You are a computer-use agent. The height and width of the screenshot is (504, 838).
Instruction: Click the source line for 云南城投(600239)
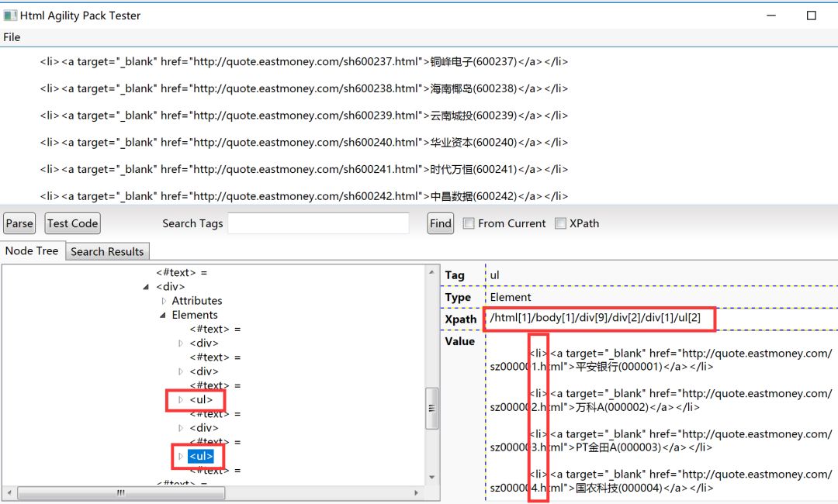303,116
